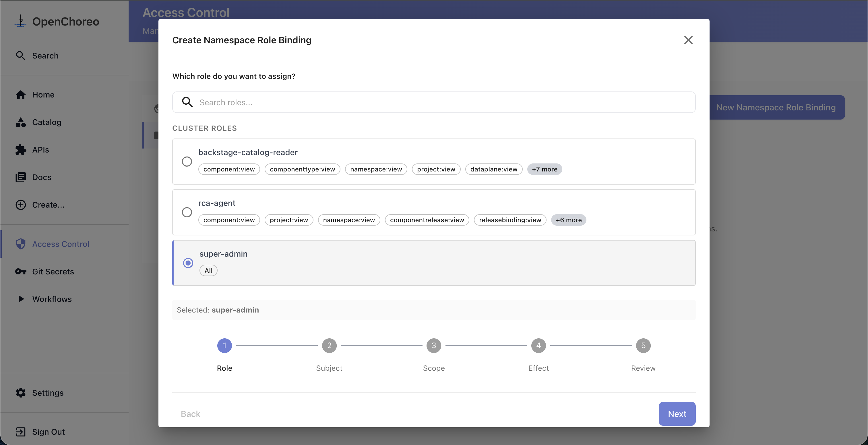Select the backstage-catalog-reader radio button

(x=187, y=162)
